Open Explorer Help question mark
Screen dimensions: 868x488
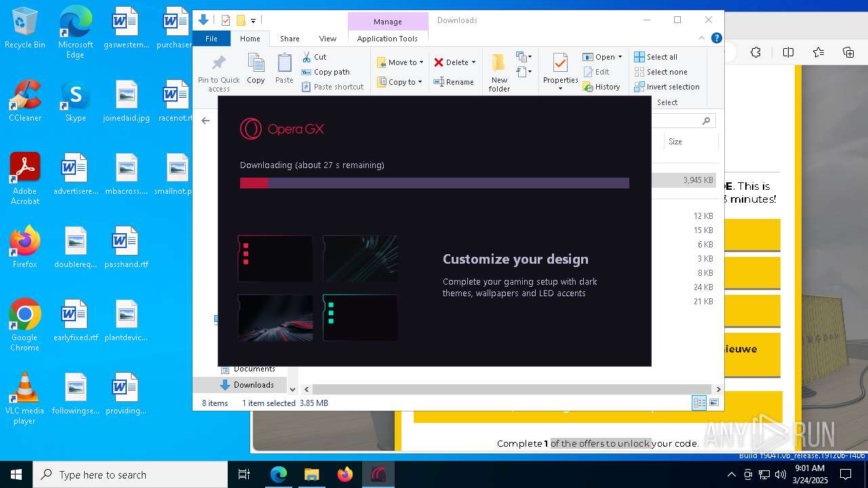pyautogui.click(x=716, y=39)
